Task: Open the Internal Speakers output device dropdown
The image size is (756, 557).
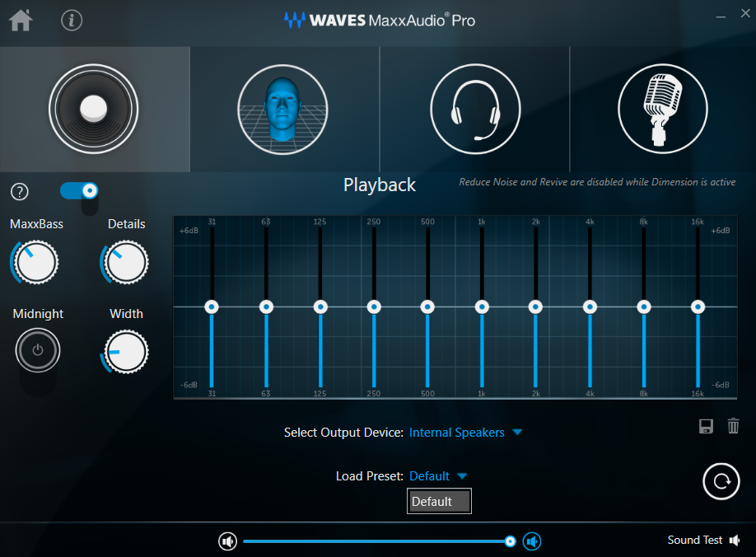Action: pos(456,433)
